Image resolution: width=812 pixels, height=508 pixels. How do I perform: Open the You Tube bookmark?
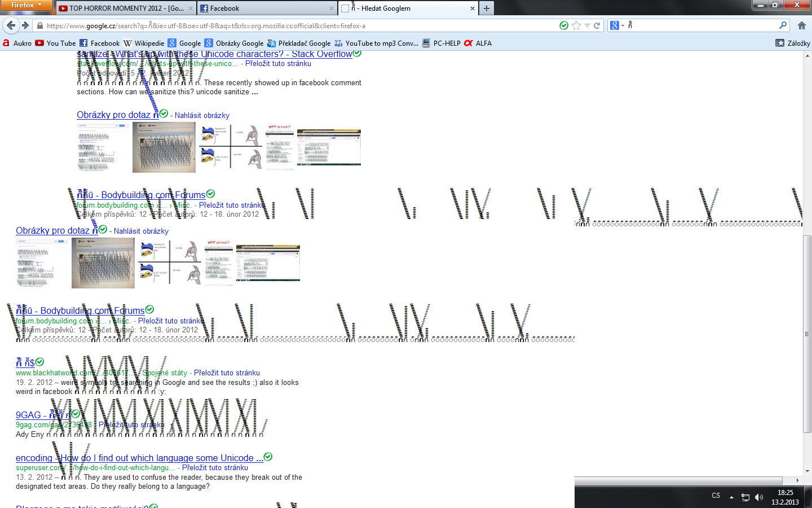55,43
